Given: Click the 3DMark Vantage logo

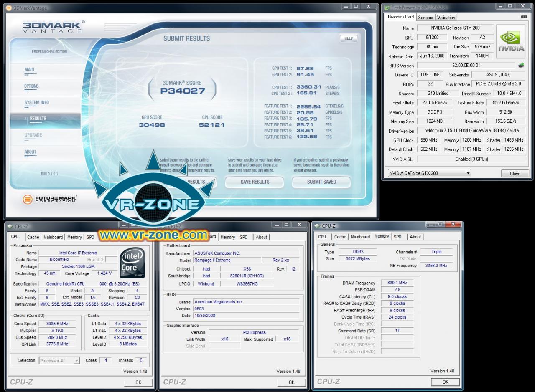Looking at the screenshot, I should point(53,27).
